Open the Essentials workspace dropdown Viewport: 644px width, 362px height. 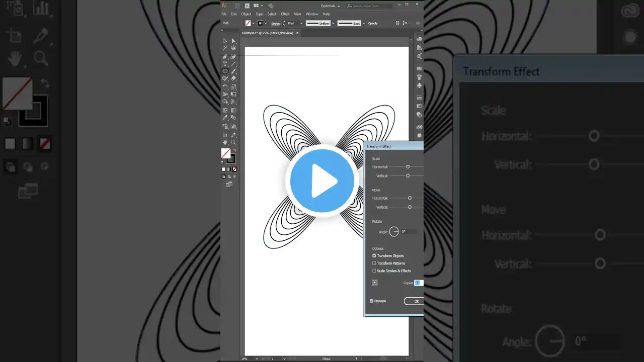point(330,6)
